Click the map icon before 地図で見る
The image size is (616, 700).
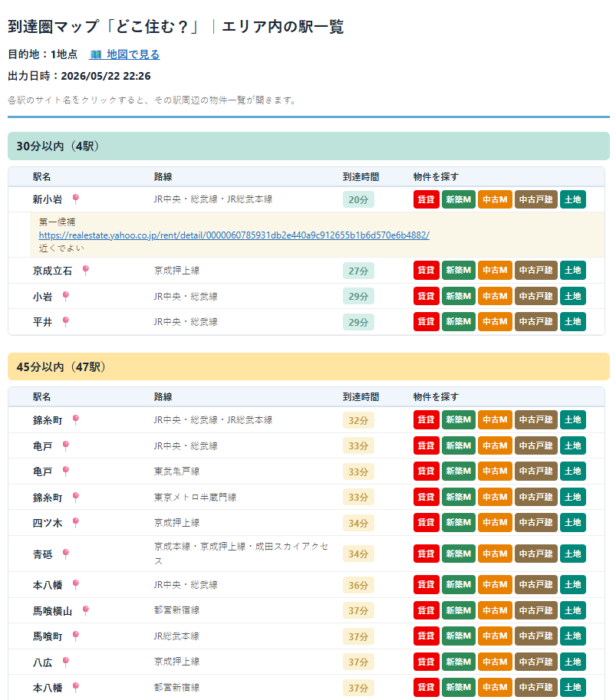point(96,54)
